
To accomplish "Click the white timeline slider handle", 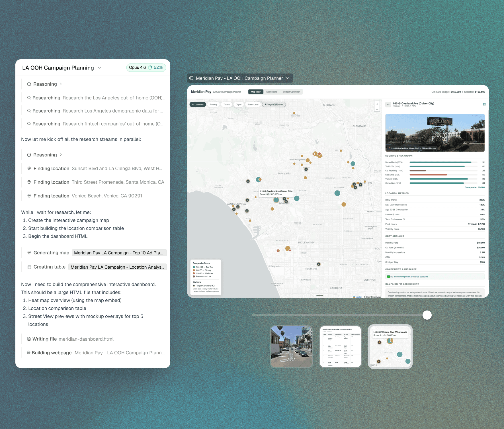I will pyautogui.click(x=427, y=315).
